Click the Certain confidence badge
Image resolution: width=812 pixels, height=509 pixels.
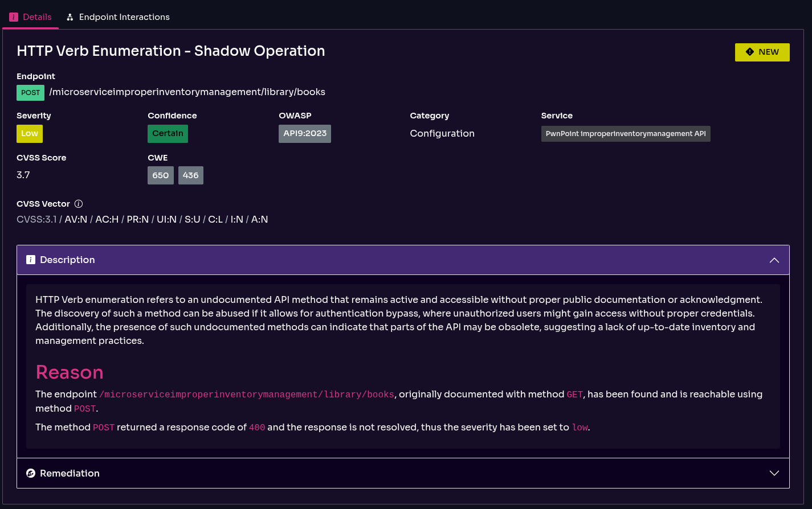[x=168, y=133]
